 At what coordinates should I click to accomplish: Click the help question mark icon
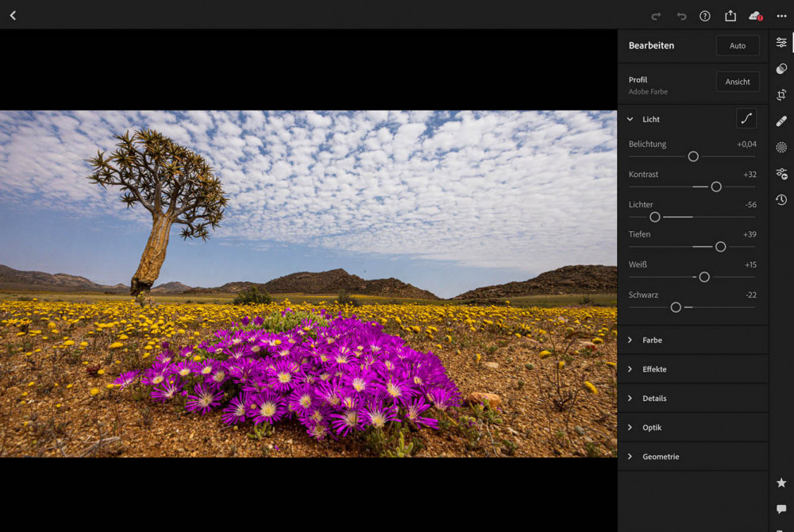(x=705, y=16)
